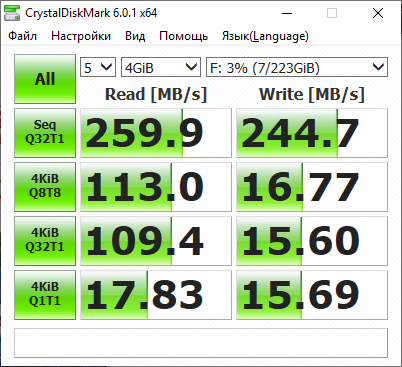
Task: Click the empty comment field at bottom
Action: pyautogui.click(x=201, y=343)
